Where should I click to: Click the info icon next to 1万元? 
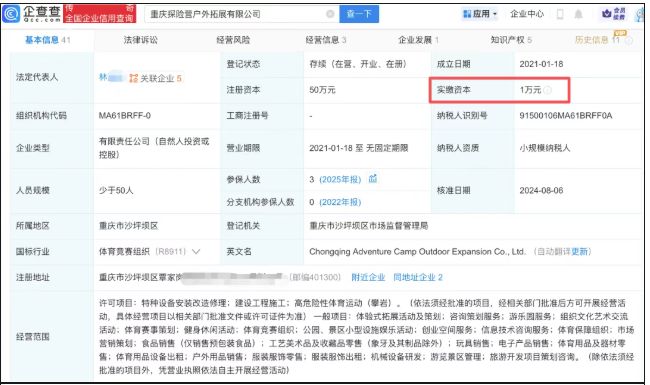tap(548, 90)
